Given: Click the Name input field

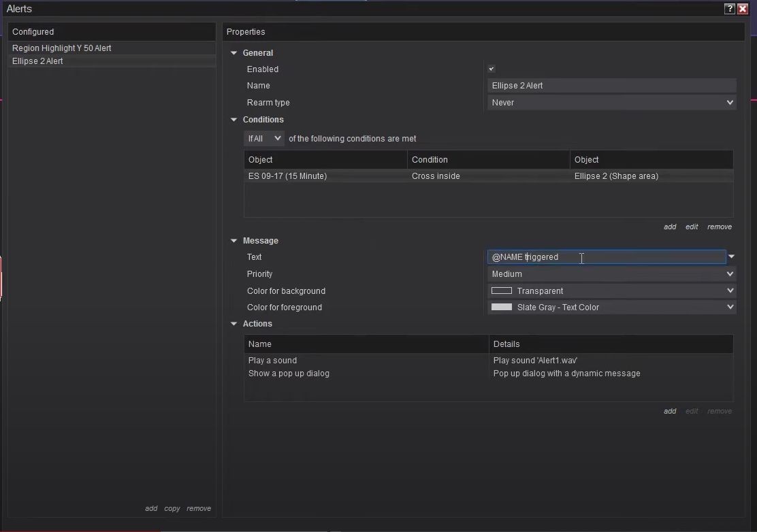Looking at the screenshot, I should [611, 86].
